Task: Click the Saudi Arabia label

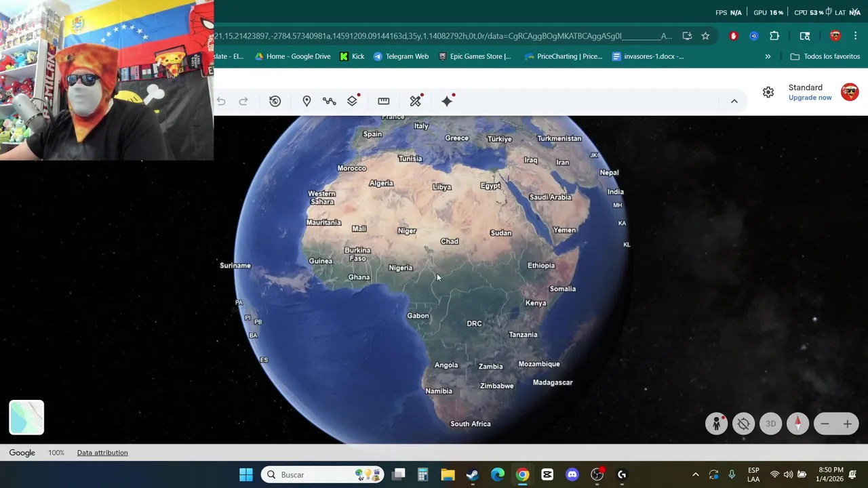Action: 550,197
